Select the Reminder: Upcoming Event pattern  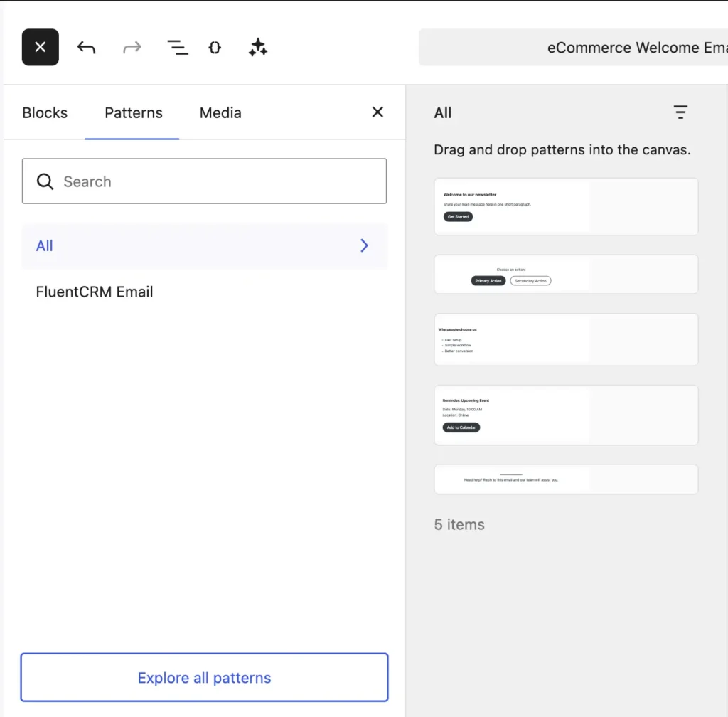pyautogui.click(x=566, y=415)
